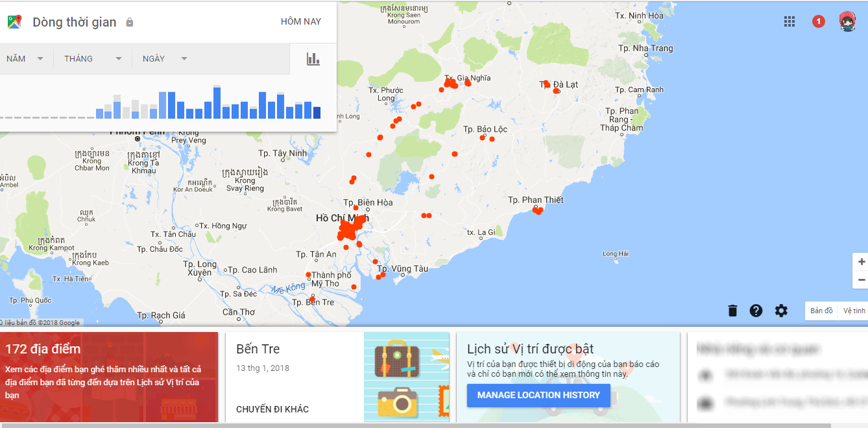Click the HÔM NAY button
The width and height of the screenshot is (868, 428).
point(301,21)
